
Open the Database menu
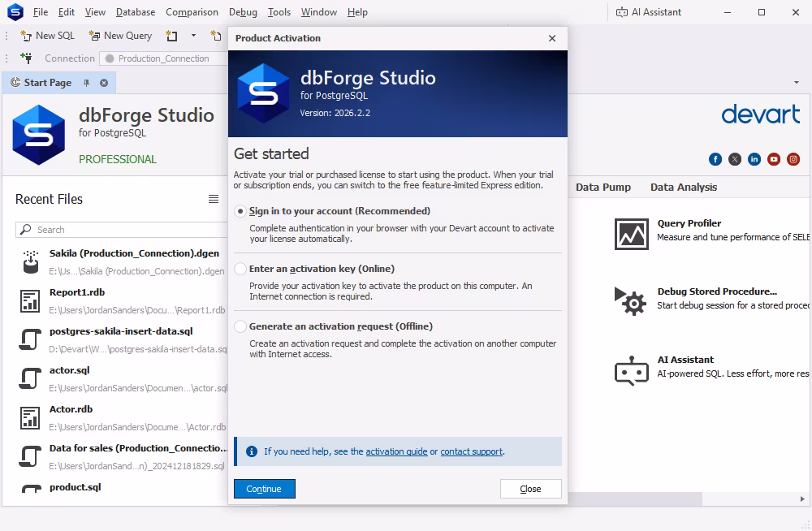(x=136, y=12)
